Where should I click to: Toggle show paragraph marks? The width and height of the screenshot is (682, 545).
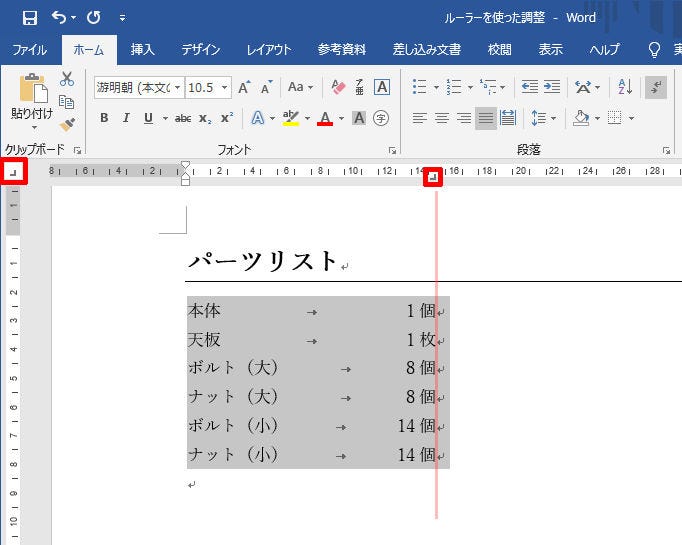coord(656,87)
